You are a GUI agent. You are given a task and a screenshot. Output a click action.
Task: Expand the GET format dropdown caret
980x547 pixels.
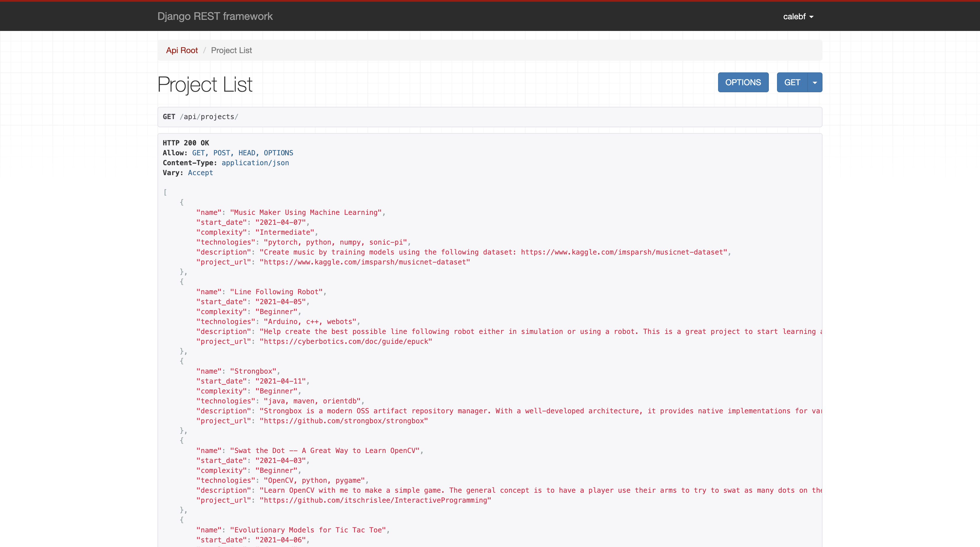(x=815, y=83)
